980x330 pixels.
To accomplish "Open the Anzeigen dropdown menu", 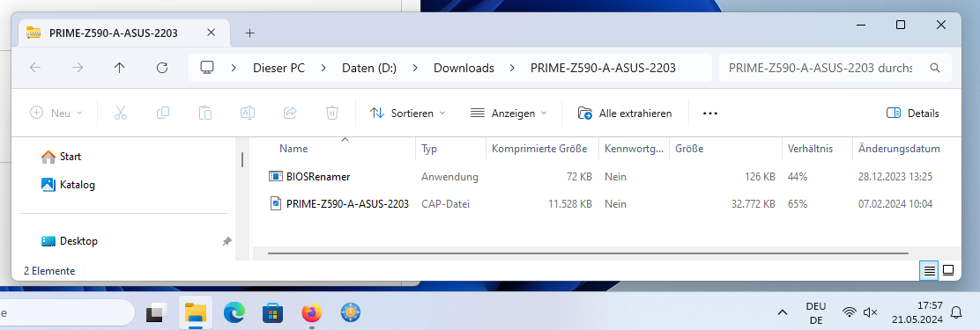I will 509,113.
